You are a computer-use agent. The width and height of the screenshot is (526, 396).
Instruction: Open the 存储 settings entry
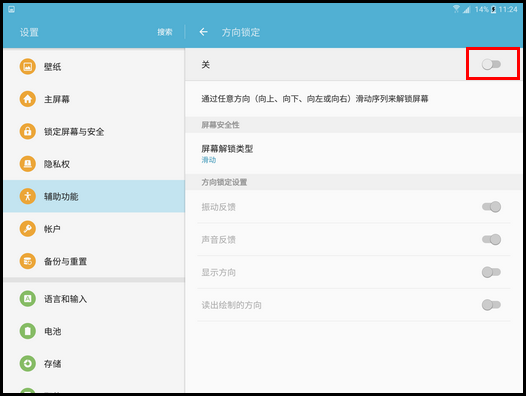pos(94,363)
